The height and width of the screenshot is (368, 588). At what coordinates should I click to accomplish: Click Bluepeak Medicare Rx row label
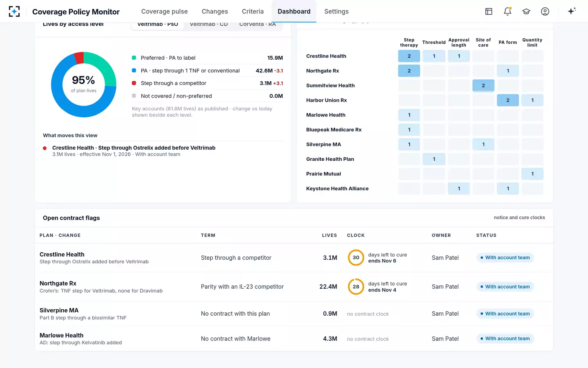point(334,130)
